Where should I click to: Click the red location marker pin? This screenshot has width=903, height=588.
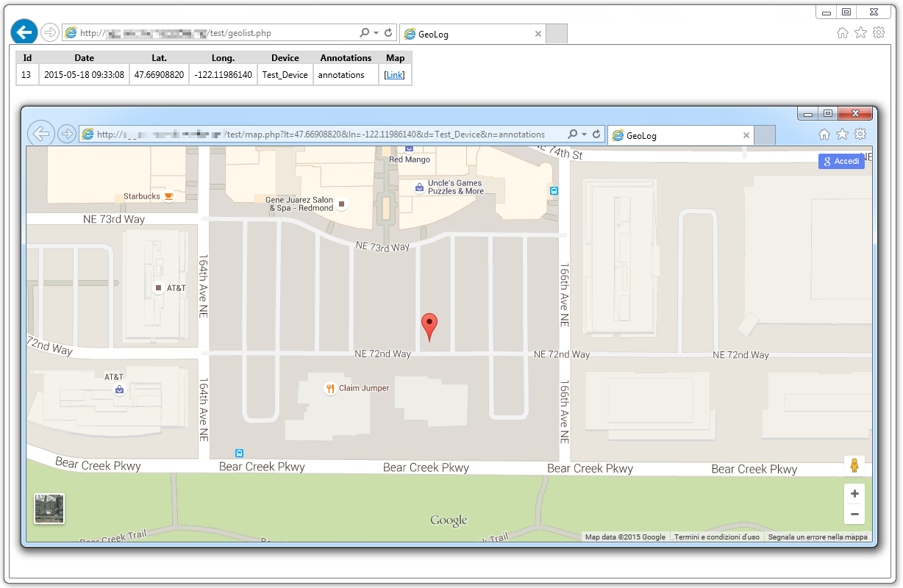[429, 326]
